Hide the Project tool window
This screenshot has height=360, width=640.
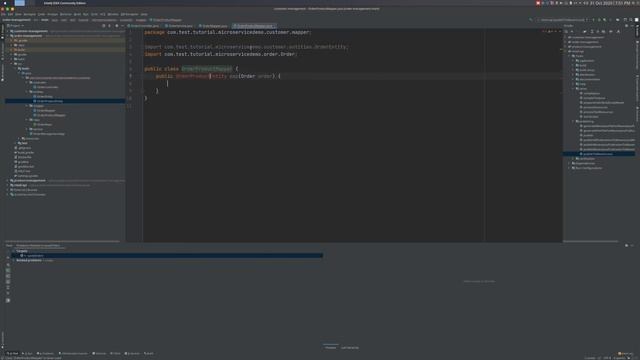[x=122, y=26]
